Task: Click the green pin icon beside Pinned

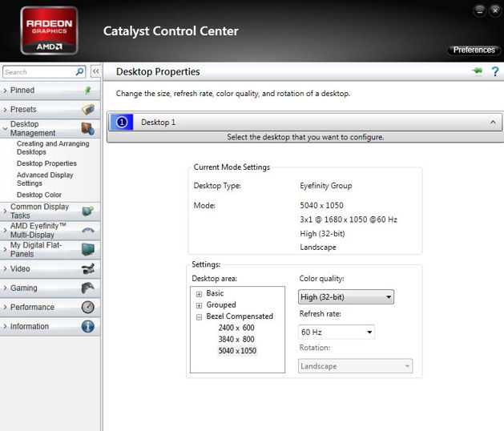Action: pos(88,91)
